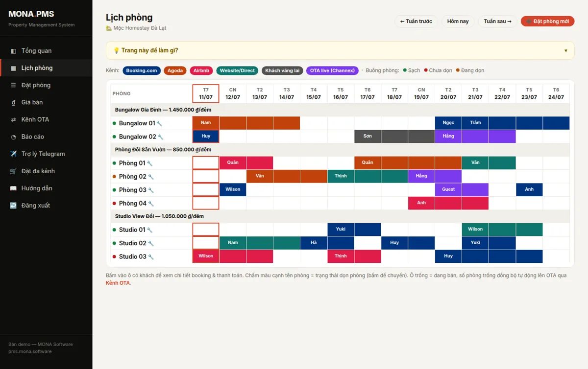Click the Hướng dẫn book icon
Screen dimensions: 588x369
click(x=13, y=188)
